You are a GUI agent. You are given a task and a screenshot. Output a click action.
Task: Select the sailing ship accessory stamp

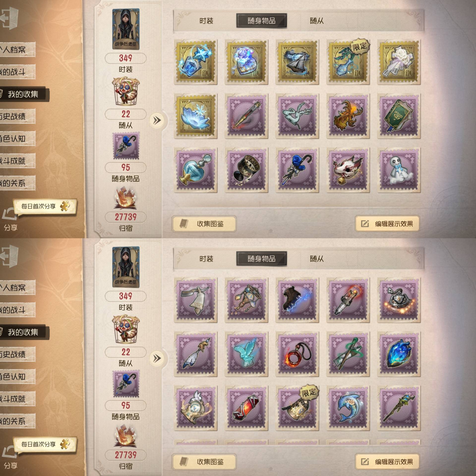click(x=297, y=62)
